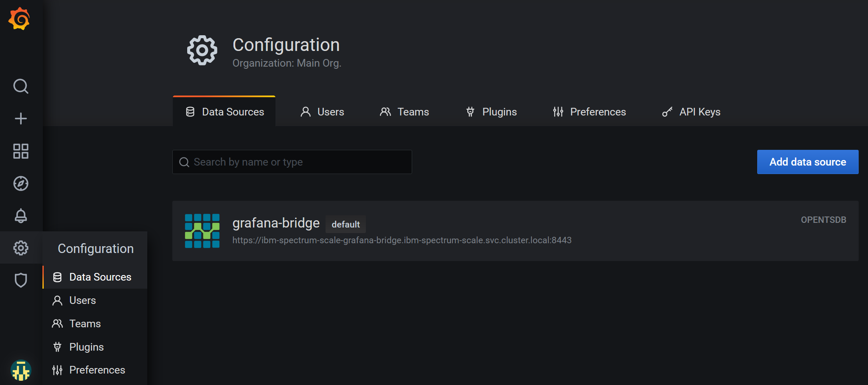Select Preferences in Configuration flyout menu

[x=95, y=370]
